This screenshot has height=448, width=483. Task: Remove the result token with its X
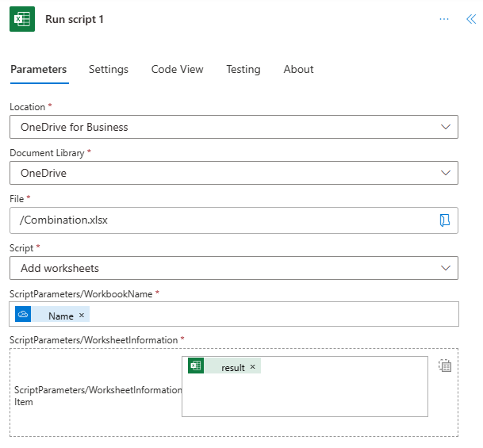[x=252, y=367]
